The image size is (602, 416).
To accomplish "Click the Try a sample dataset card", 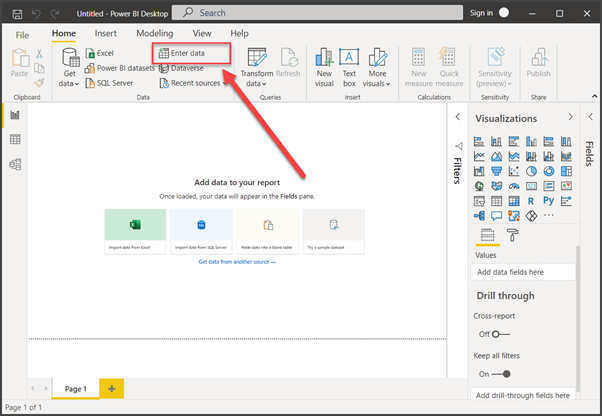I will pyautogui.click(x=334, y=231).
